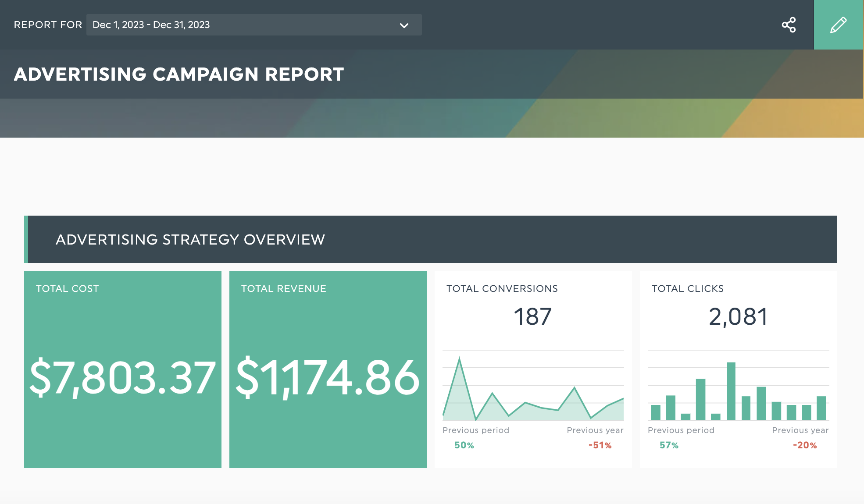Select the Total Cost $7,803.37 widget
The width and height of the screenshot is (864, 504).
(x=123, y=369)
